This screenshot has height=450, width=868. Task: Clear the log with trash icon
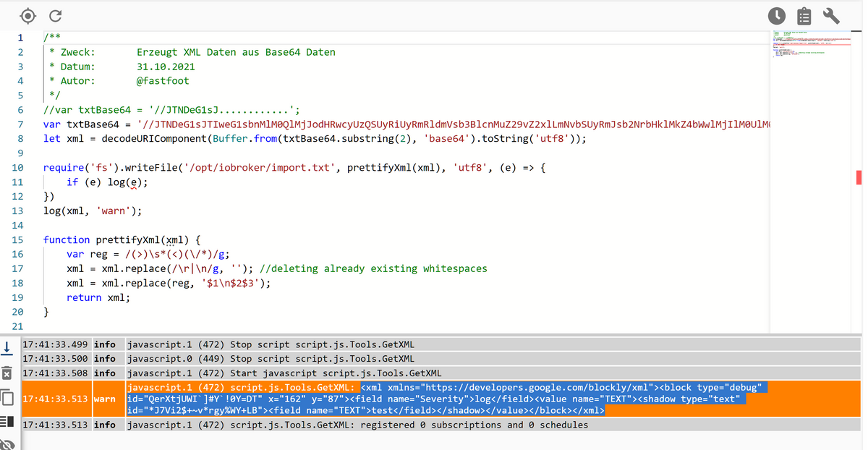tap(6, 373)
